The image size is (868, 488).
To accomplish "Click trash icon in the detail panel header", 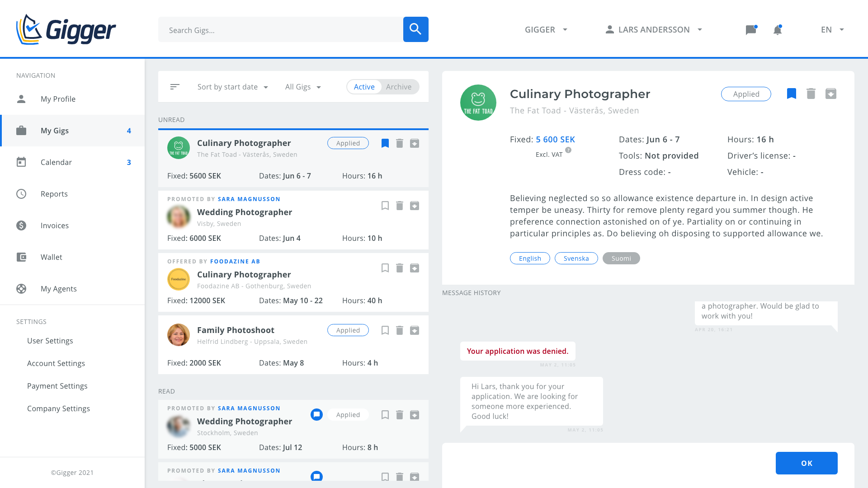I will (x=811, y=94).
